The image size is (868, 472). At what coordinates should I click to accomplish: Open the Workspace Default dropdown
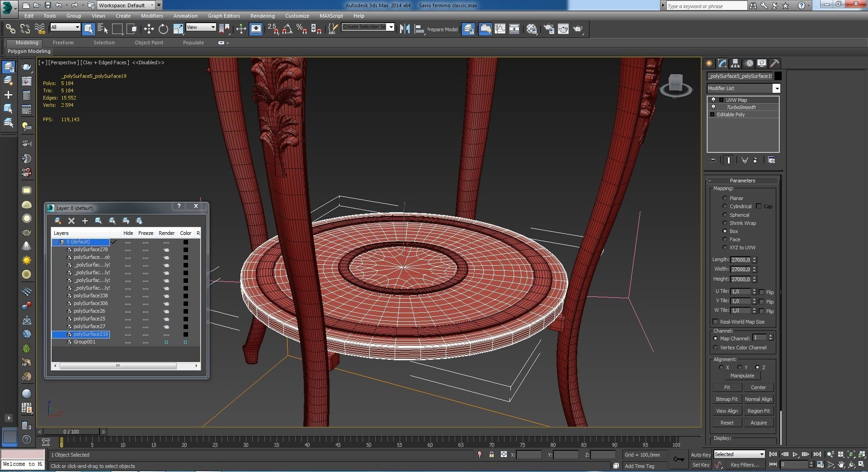(x=151, y=5)
